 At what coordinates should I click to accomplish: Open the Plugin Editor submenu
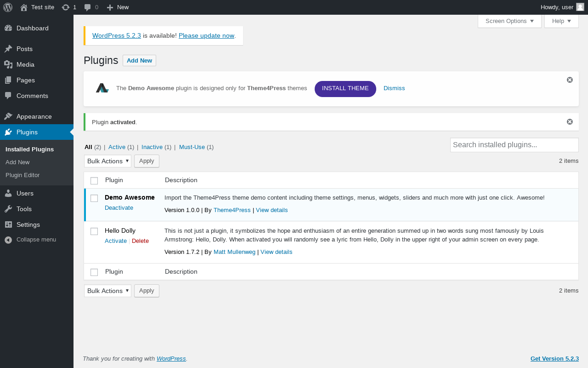(x=23, y=175)
